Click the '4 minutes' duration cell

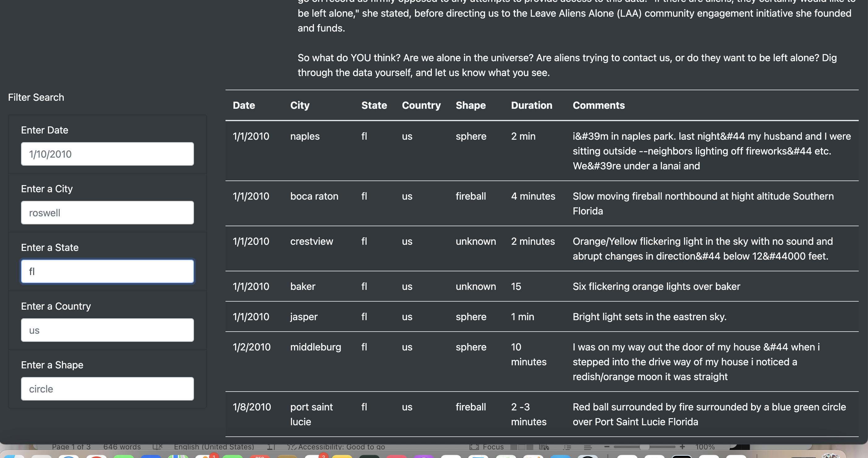[533, 196]
